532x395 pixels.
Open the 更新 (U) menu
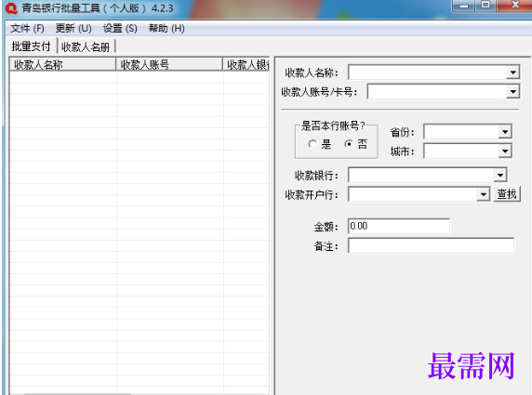(73, 29)
